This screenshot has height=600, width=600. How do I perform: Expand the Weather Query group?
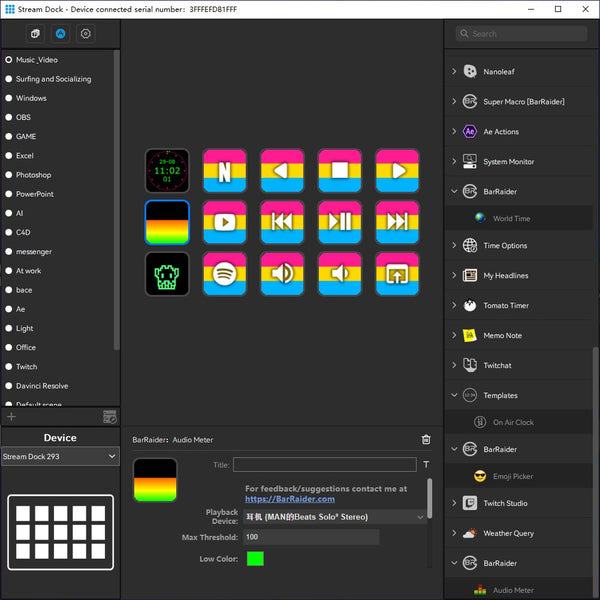point(454,533)
